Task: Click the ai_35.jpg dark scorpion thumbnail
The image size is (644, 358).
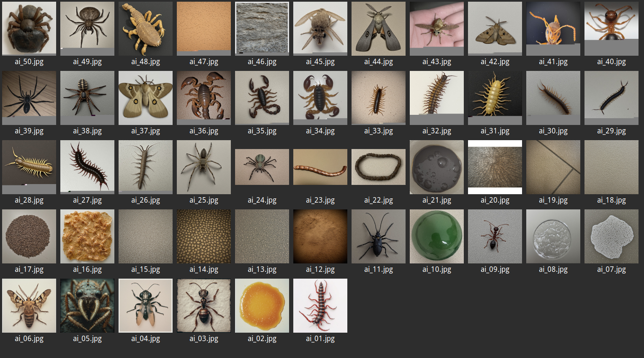Action: 262,98
